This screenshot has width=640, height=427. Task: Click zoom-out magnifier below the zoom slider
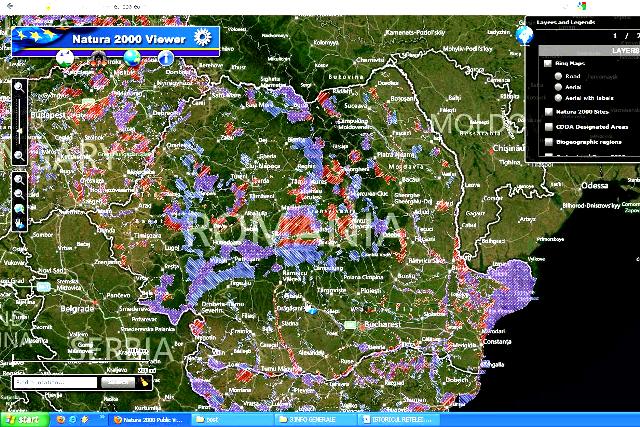click(x=19, y=156)
